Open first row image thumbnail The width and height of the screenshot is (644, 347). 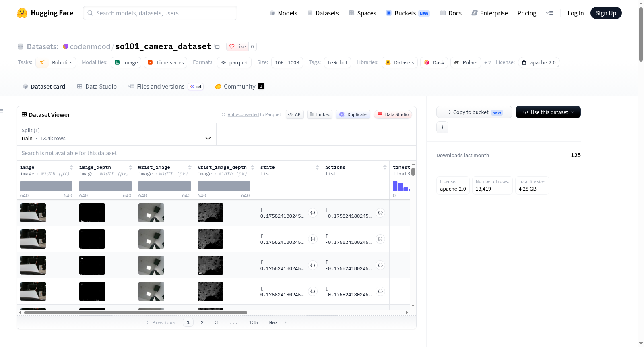click(33, 213)
